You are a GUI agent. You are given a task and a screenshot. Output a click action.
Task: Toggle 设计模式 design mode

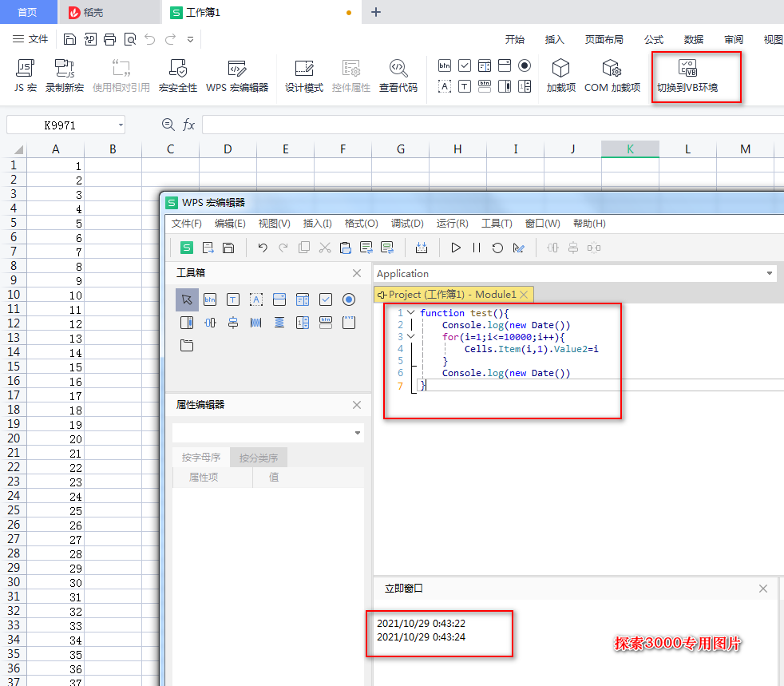tap(304, 76)
